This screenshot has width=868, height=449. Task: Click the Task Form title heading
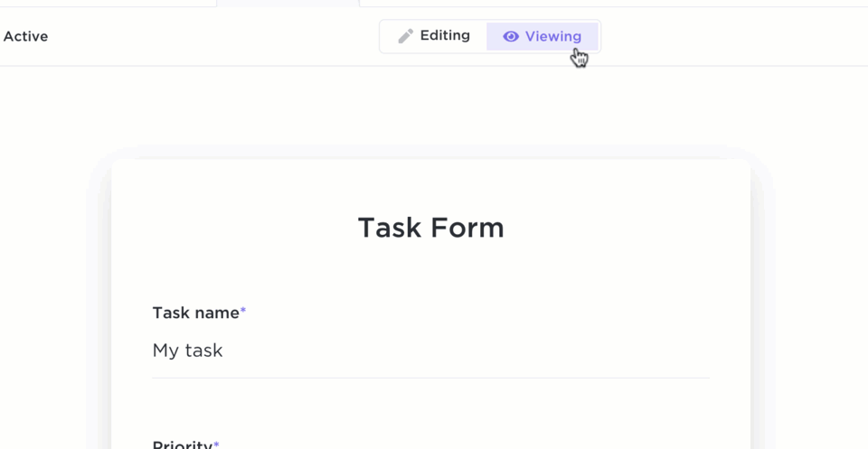[x=430, y=228]
